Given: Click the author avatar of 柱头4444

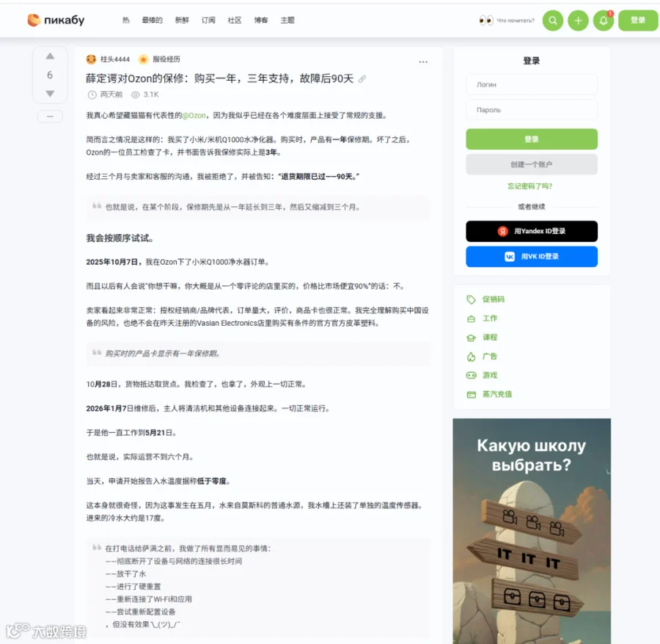Looking at the screenshot, I should pyautogui.click(x=91, y=59).
